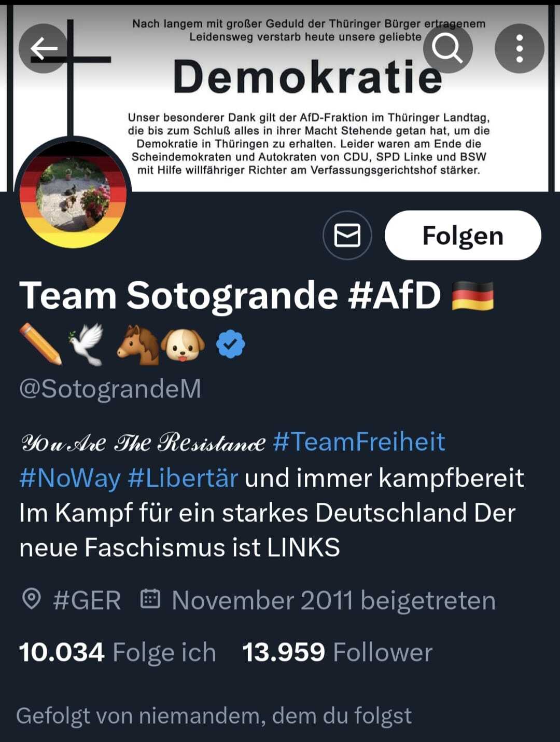560x742 pixels.
Task: Open the three-dot more options menu
Action: [x=519, y=49]
